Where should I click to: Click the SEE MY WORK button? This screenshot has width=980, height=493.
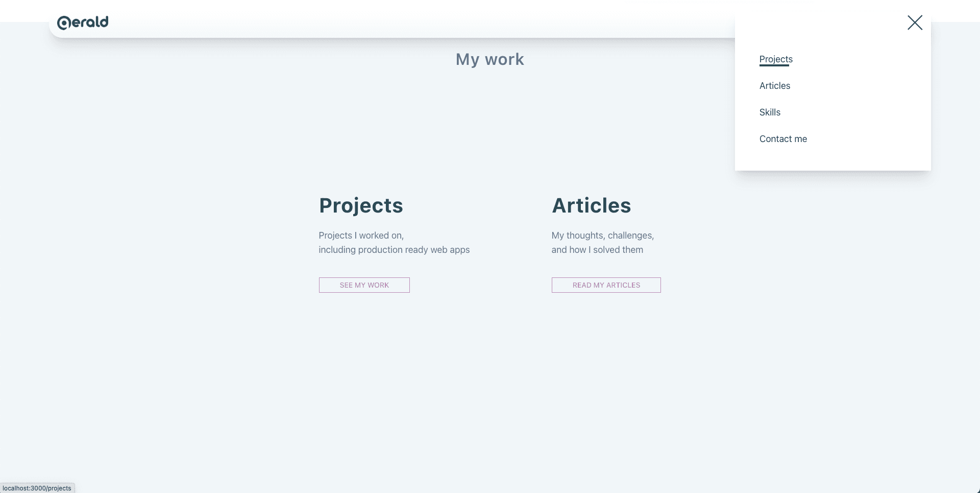tap(364, 285)
